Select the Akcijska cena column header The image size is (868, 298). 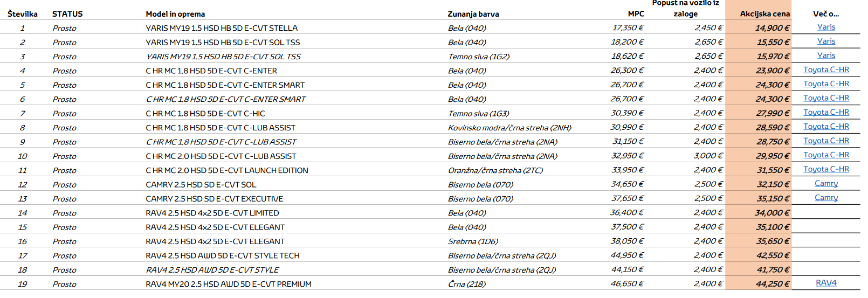pos(764,14)
